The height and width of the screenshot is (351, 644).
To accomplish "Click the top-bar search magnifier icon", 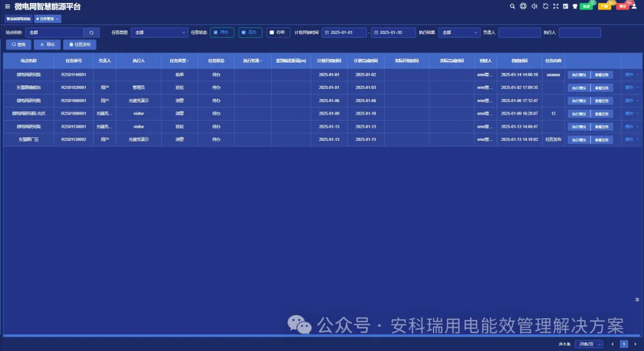I will [x=512, y=6].
